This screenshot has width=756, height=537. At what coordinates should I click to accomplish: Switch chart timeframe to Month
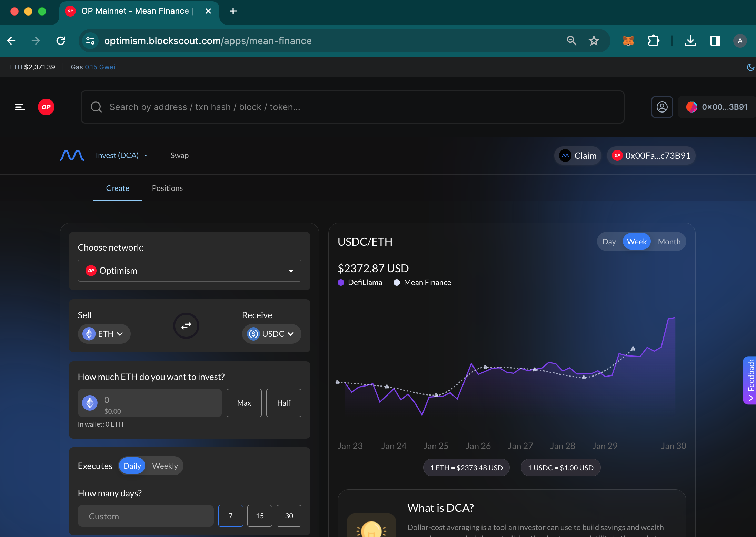pyautogui.click(x=669, y=241)
